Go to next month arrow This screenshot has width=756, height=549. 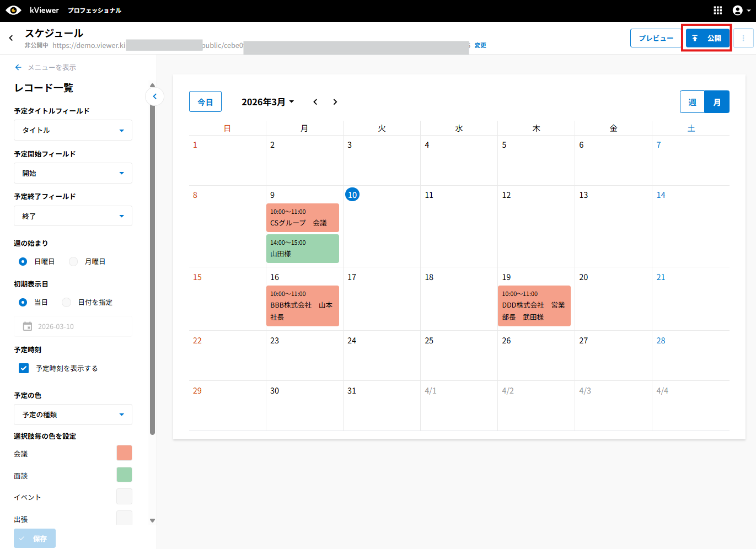(335, 102)
